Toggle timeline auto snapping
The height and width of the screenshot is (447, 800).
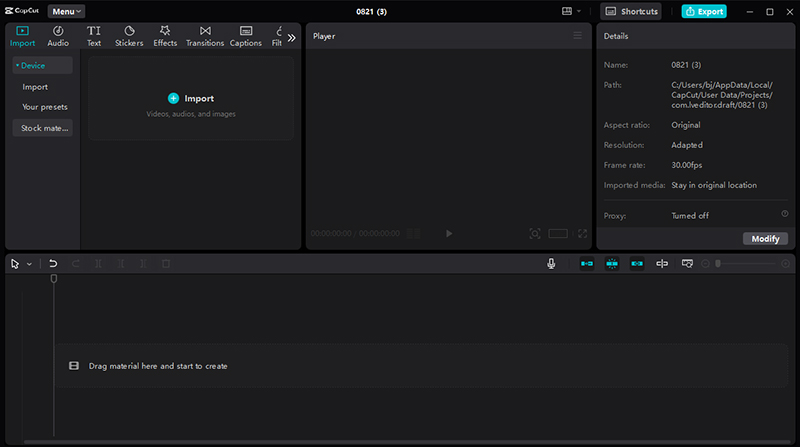612,264
